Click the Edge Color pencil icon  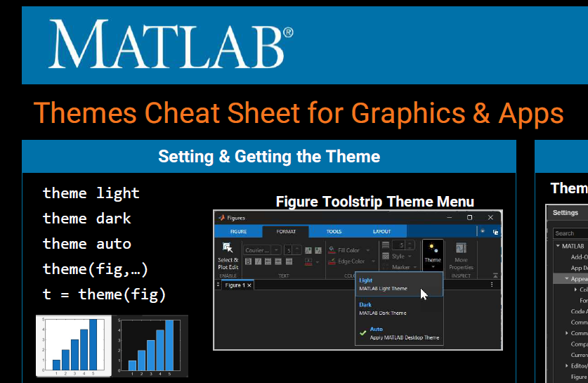pos(332,261)
